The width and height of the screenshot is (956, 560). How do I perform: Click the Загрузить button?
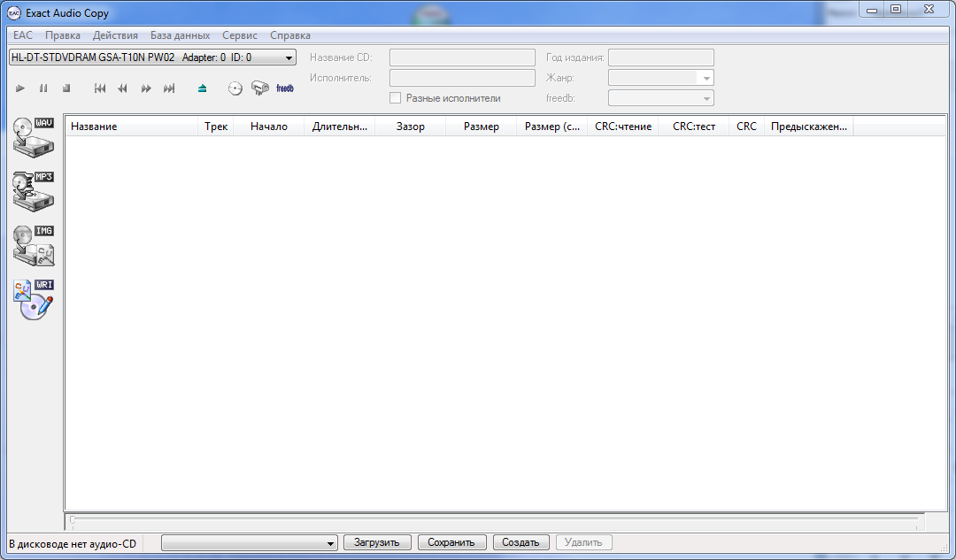(x=377, y=542)
